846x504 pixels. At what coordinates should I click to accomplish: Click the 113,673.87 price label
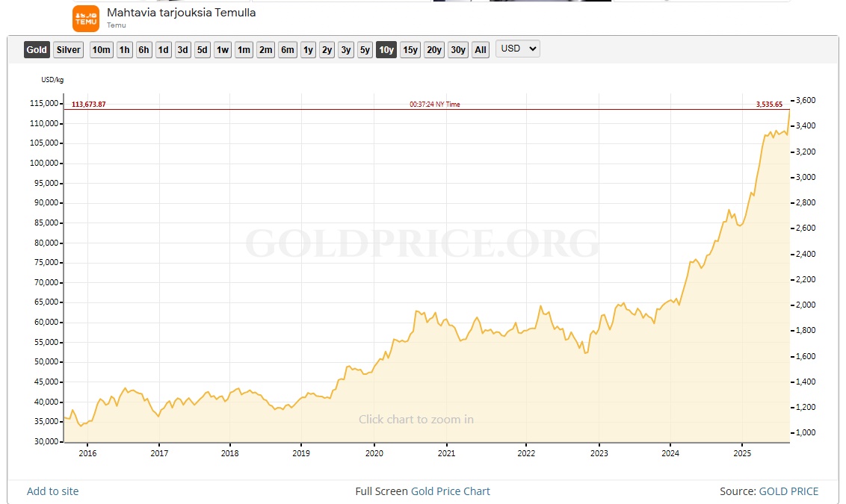click(x=88, y=104)
